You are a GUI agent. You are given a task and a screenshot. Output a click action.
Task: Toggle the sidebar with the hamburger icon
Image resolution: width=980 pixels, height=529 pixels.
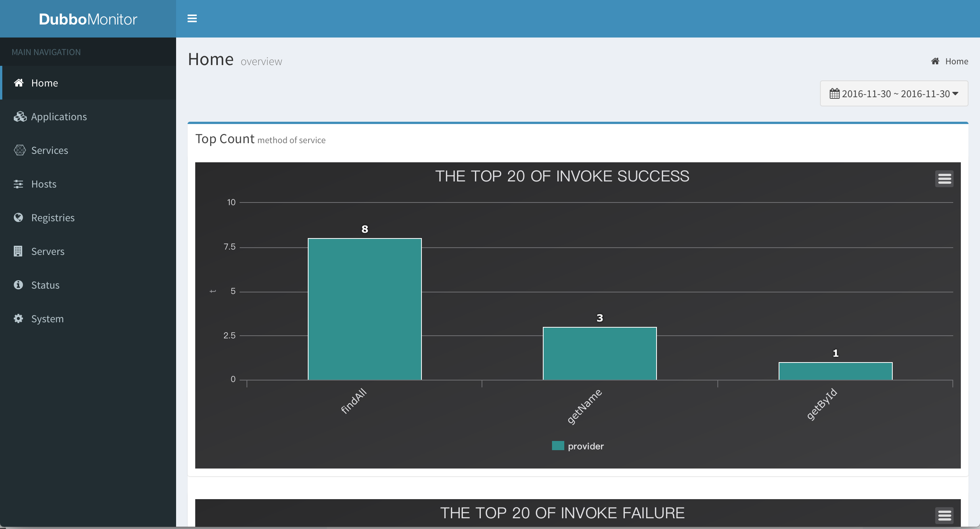192,18
